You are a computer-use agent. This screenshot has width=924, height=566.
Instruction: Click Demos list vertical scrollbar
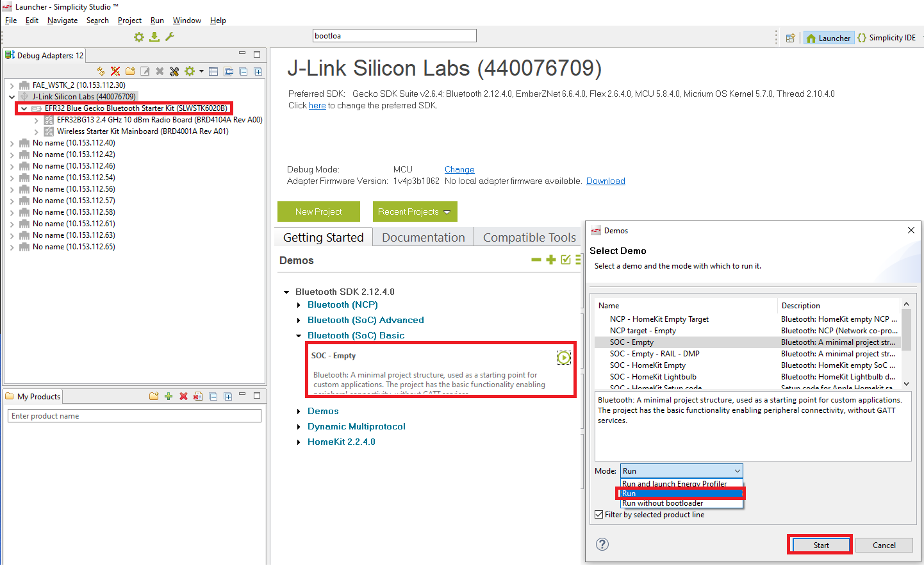pyautogui.click(x=906, y=343)
